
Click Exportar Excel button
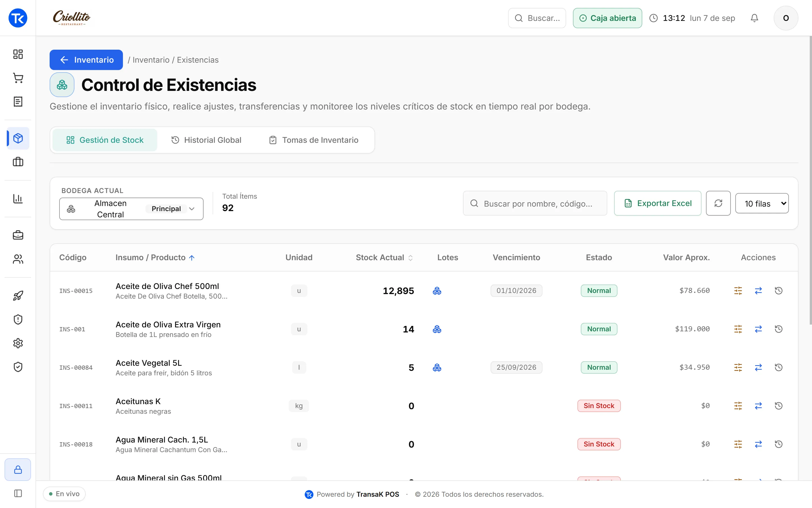(657, 203)
